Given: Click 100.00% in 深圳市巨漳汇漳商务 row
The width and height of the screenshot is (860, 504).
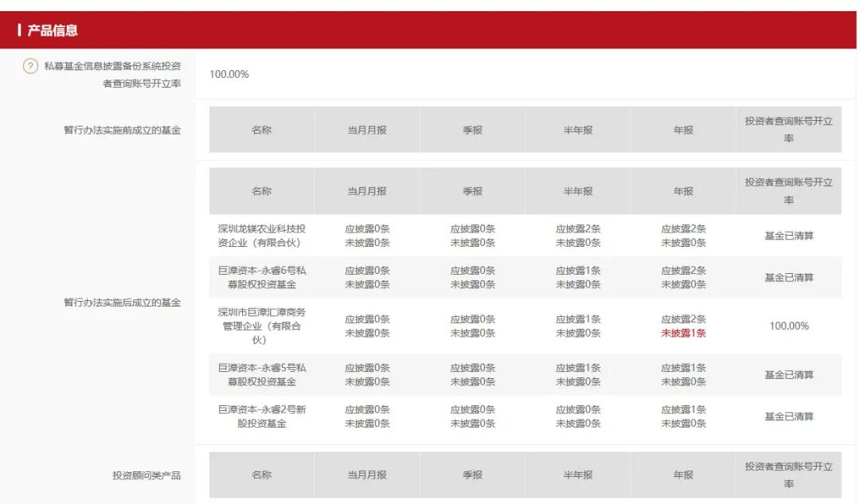Looking at the screenshot, I should (788, 326).
